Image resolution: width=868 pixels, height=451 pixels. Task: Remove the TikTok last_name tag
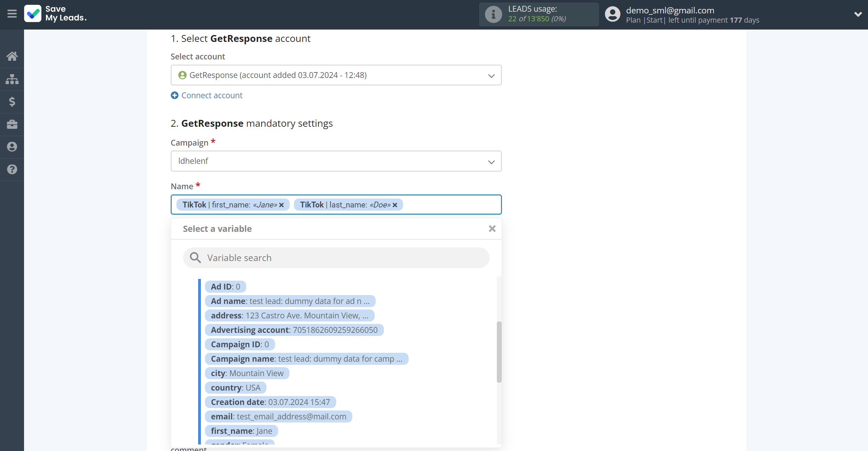pos(395,205)
